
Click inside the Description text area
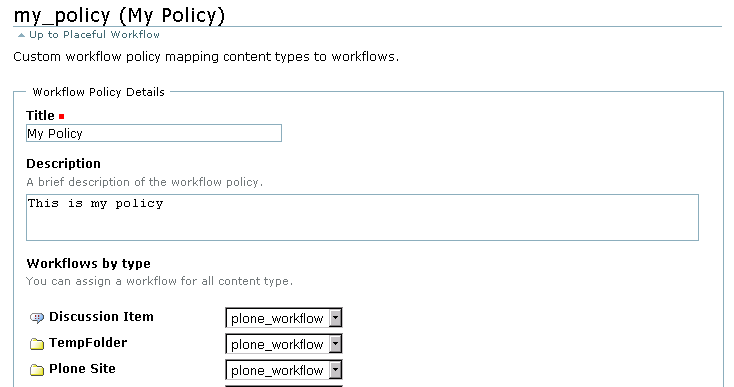point(362,218)
